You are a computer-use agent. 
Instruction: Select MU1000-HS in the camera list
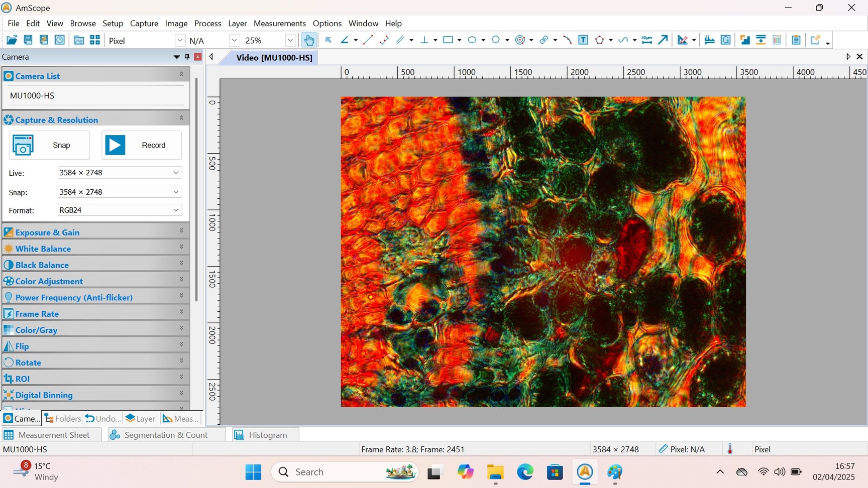tap(32, 95)
